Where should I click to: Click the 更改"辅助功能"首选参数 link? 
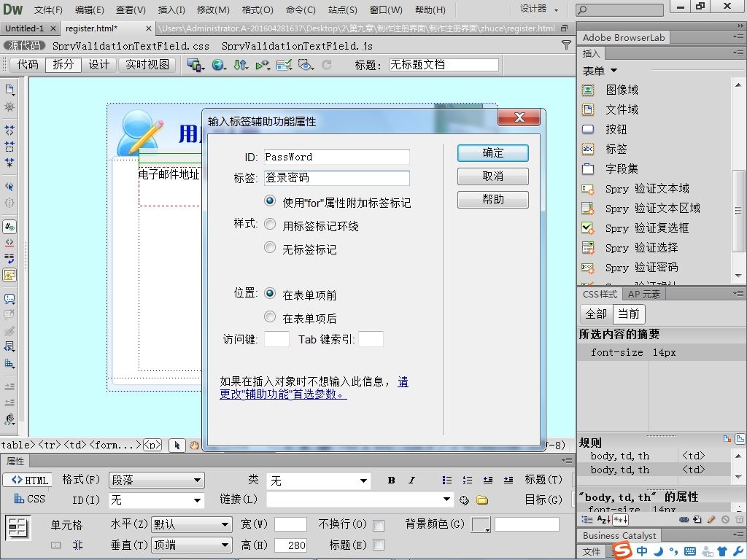pos(283,394)
